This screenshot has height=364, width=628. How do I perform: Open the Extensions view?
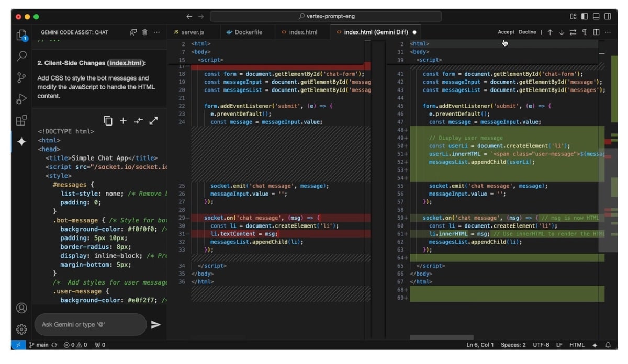(x=21, y=120)
